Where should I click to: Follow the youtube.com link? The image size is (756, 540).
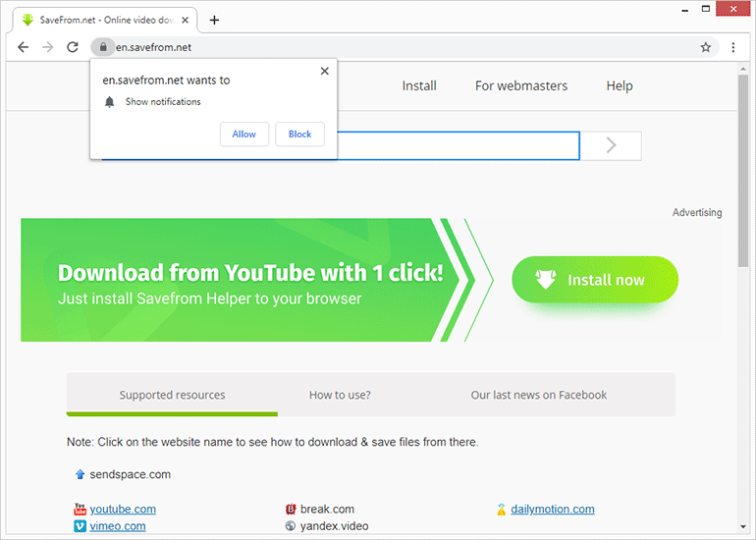point(123,510)
